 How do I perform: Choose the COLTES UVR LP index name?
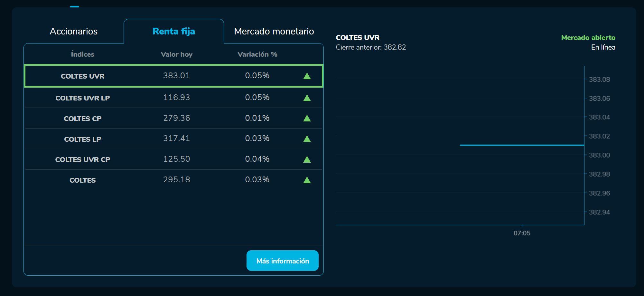[x=83, y=98]
